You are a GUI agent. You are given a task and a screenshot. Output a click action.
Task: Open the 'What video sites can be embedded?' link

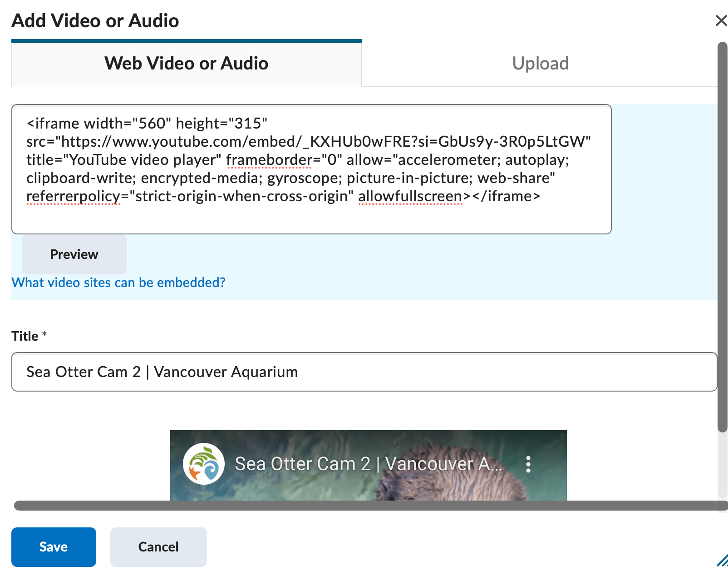[118, 282]
